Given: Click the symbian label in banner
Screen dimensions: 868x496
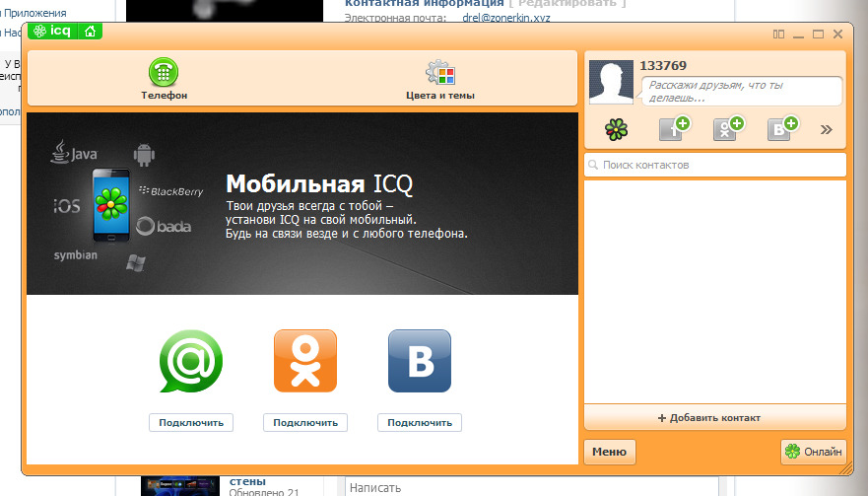Looking at the screenshot, I should [75, 255].
